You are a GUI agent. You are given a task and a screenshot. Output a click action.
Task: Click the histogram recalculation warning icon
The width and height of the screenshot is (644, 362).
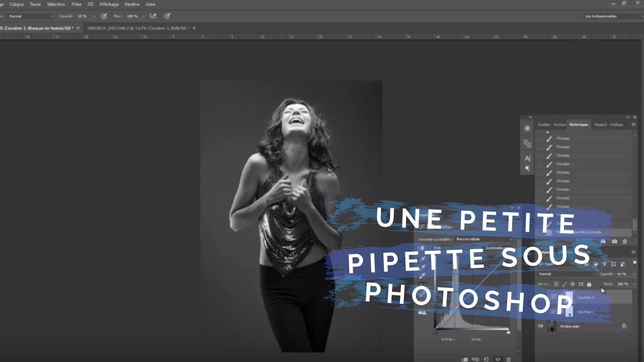click(422, 312)
